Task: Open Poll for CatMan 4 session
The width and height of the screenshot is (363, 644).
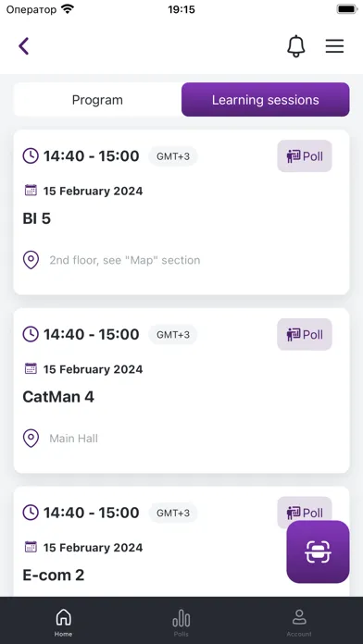Action: pos(305,334)
